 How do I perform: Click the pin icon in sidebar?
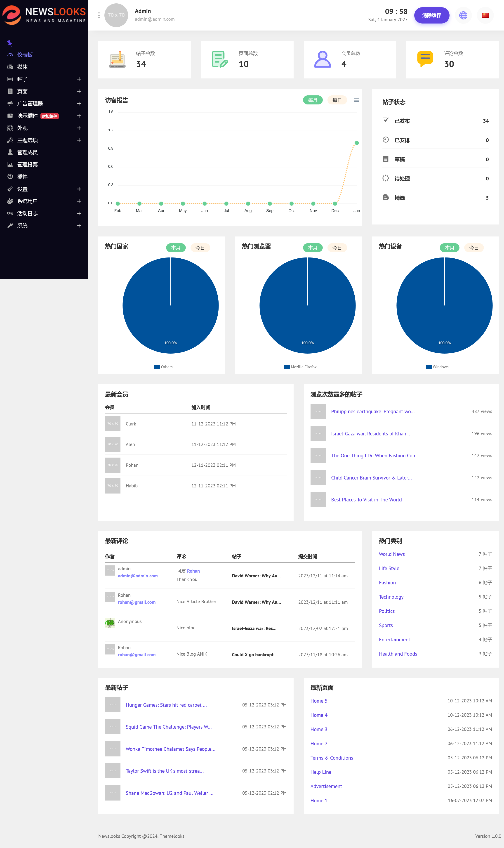click(x=9, y=43)
